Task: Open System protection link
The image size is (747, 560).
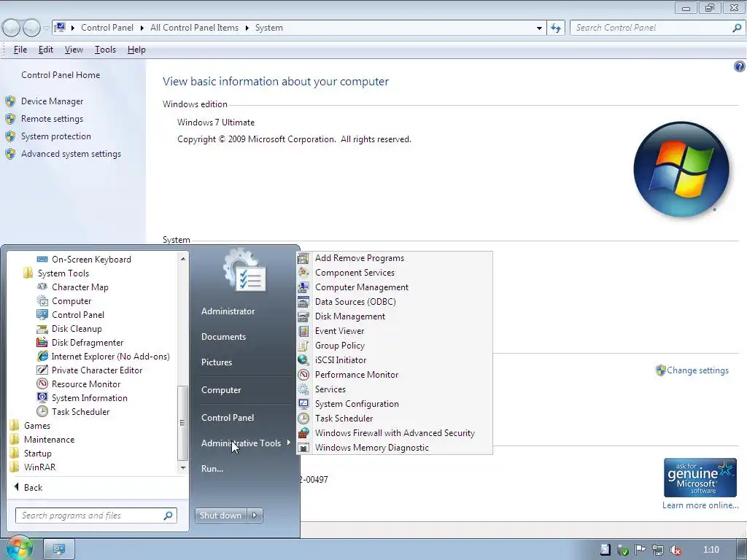Action: coord(55,136)
